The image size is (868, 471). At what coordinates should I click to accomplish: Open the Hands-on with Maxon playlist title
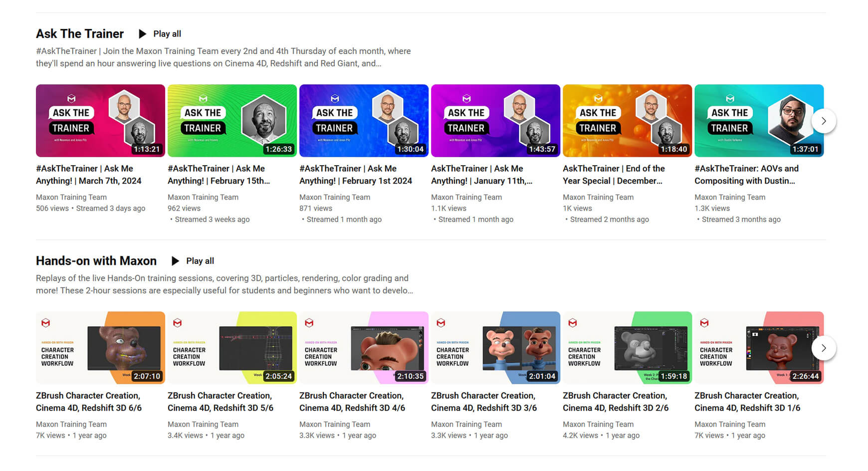pyautogui.click(x=96, y=260)
